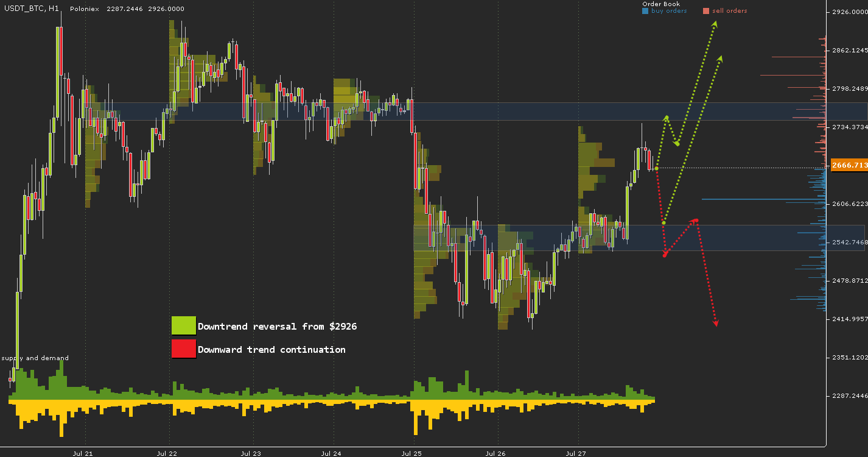Click the orange 2666.713 current price tag
The width and height of the screenshot is (868, 457).
coord(849,165)
